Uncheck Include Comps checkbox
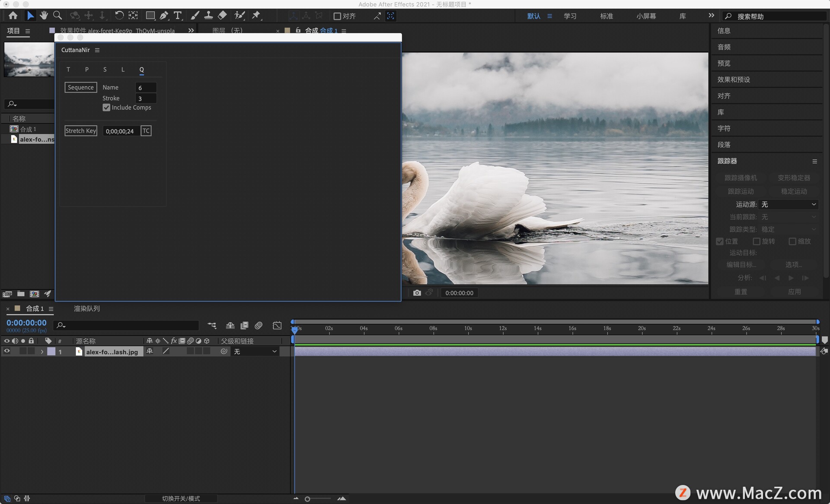Viewport: 830px width, 504px height. [106, 108]
